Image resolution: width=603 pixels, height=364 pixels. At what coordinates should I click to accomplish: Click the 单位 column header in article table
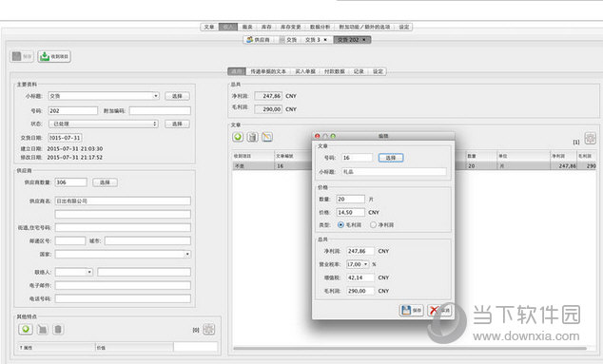[523, 156]
